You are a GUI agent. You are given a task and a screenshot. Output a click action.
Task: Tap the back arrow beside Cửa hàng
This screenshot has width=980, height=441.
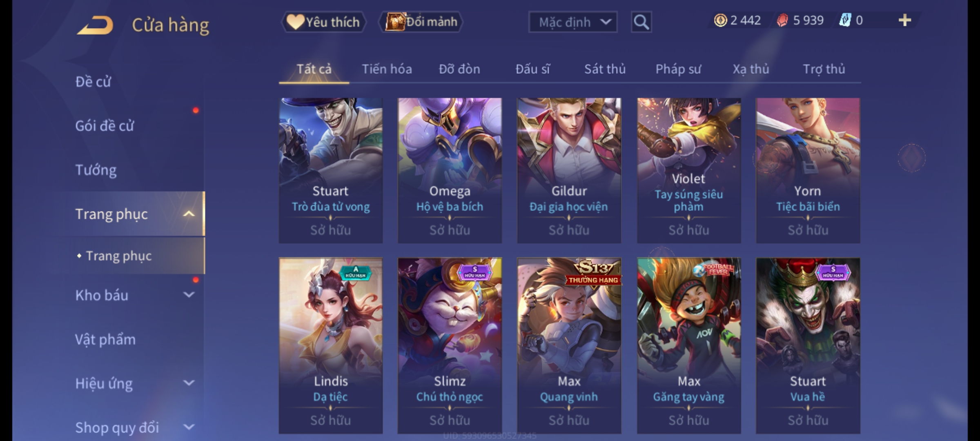[x=95, y=25]
